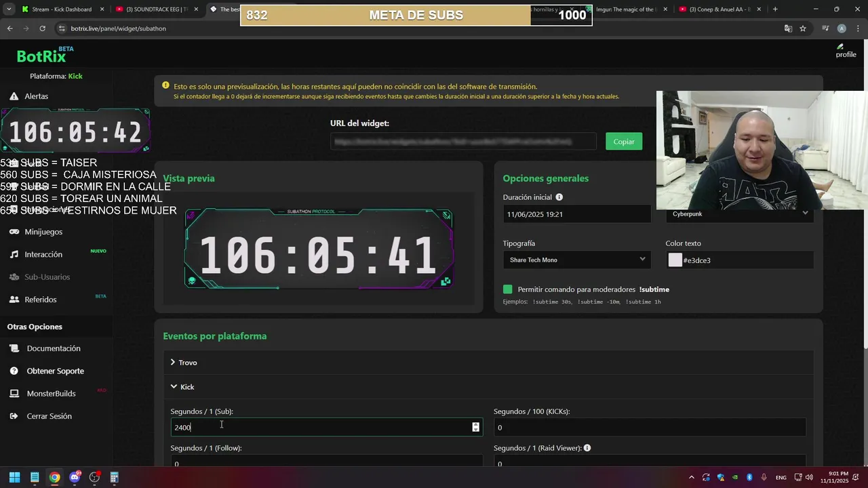868x488 pixels.
Task: Open Alertas in the sidebar
Action: [36, 96]
